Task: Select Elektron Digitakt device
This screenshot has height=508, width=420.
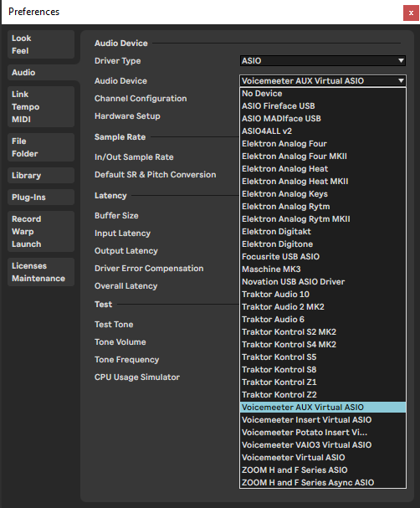Action: click(323, 232)
